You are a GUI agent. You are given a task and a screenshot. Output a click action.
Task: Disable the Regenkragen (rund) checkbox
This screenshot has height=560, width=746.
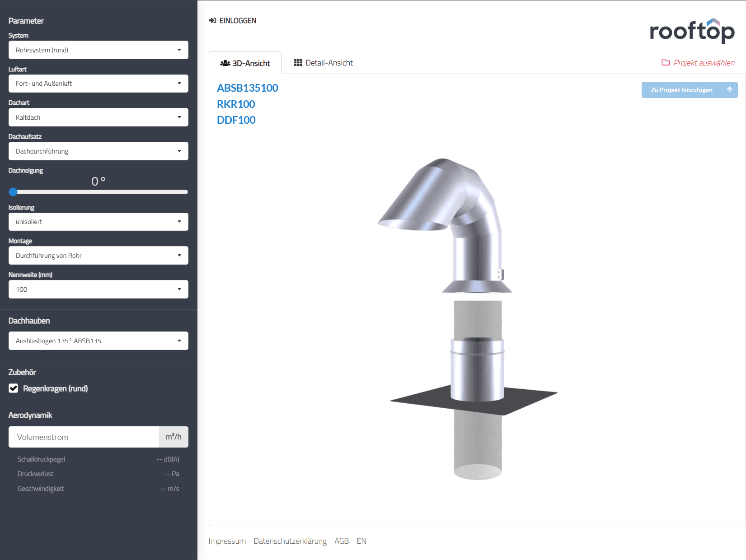13,388
